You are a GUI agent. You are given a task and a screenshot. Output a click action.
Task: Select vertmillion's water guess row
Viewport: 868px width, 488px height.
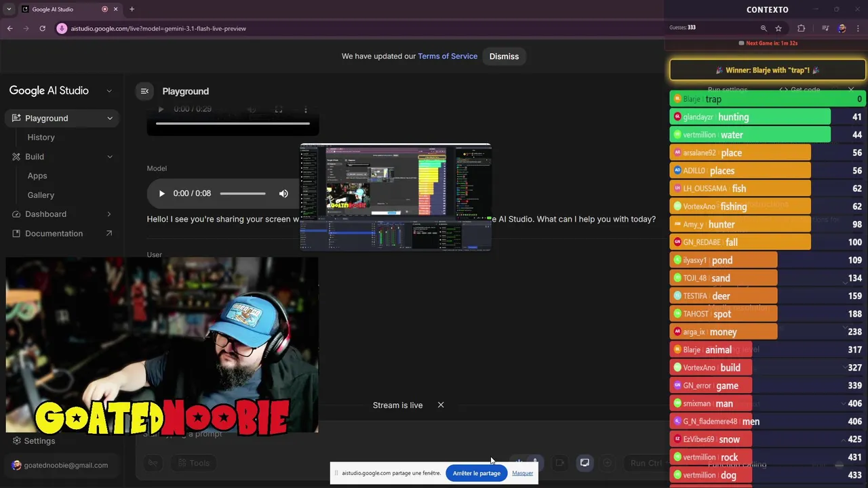point(768,135)
